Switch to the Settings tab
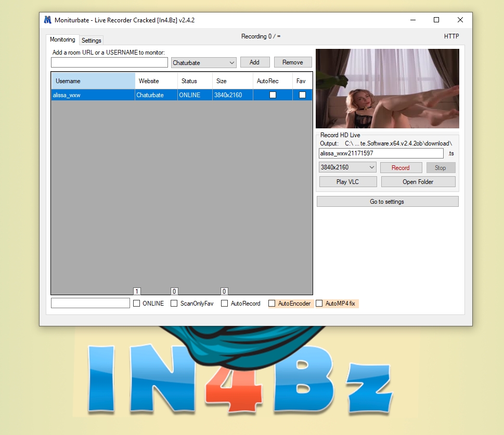The image size is (504, 435). tap(92, 41)
